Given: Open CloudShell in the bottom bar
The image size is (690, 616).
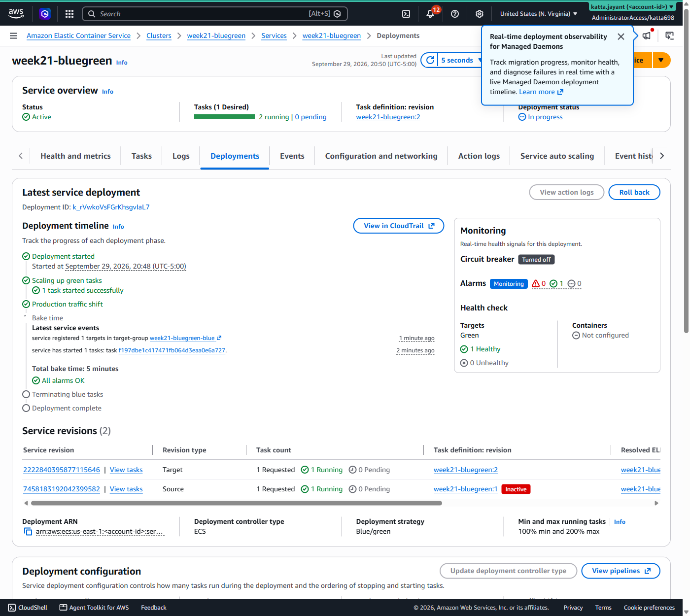Looking at the screenshot, I should (x=28, y=608).
